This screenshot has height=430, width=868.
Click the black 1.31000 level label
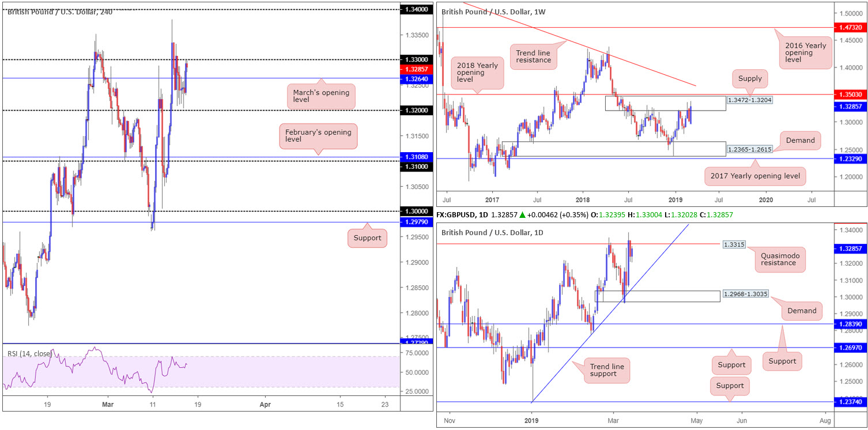tap(416, 166)
